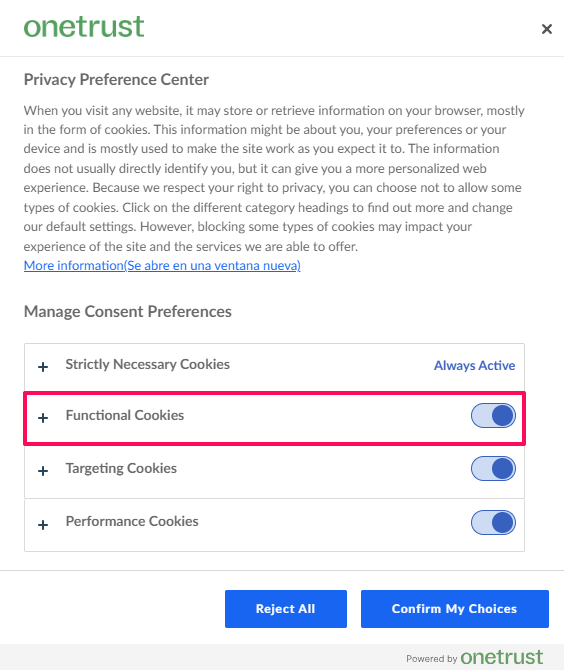Expand Targeting Cookies using its plus icon

[x=43, y=470]
